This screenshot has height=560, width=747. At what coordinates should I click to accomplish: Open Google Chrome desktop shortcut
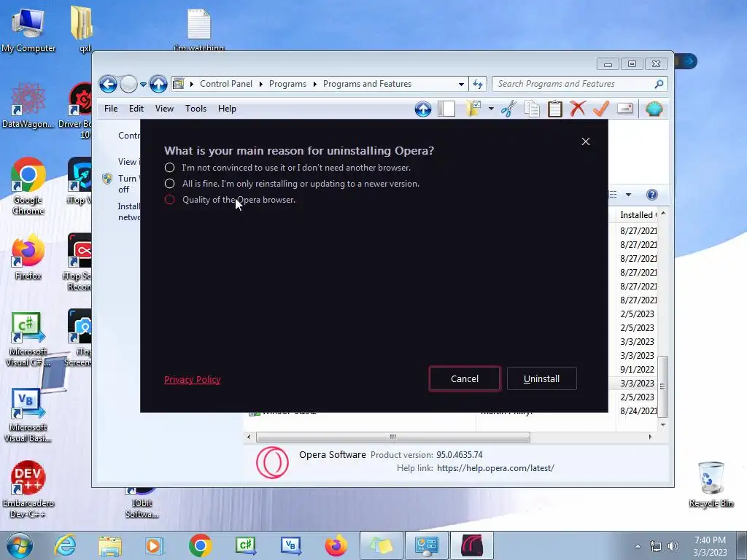point(28,186)
